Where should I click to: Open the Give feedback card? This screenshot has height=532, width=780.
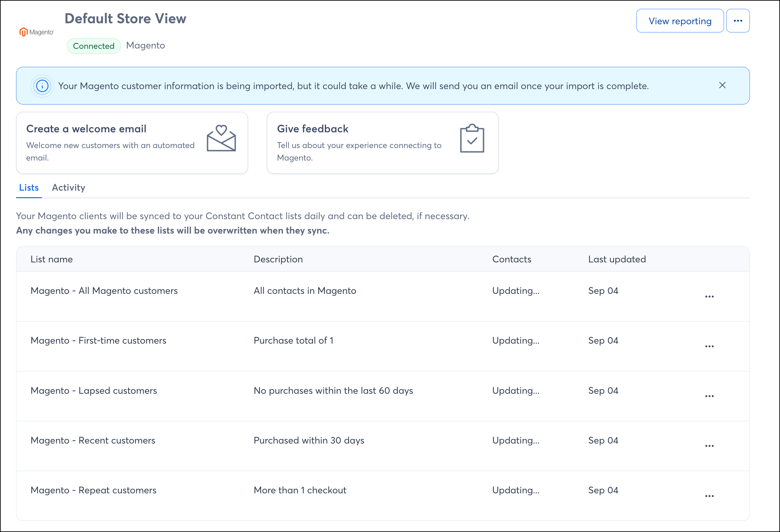tap(382, 143)
